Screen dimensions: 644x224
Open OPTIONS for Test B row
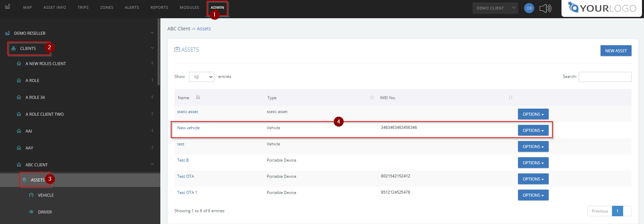pos(533,163)
